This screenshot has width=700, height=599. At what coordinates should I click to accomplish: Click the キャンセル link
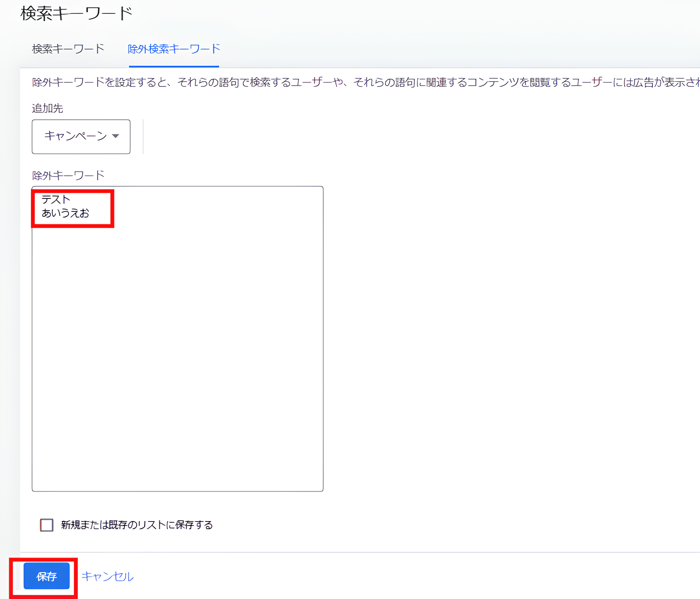(107, 576)
